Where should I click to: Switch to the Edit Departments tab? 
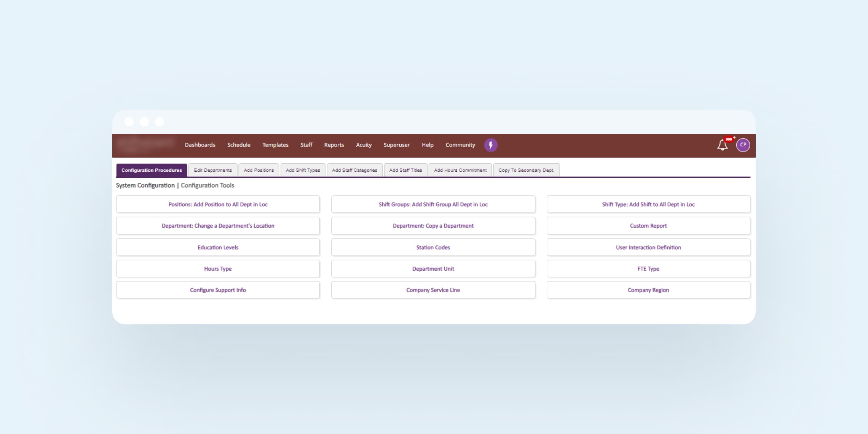click(x=213, y=170)
